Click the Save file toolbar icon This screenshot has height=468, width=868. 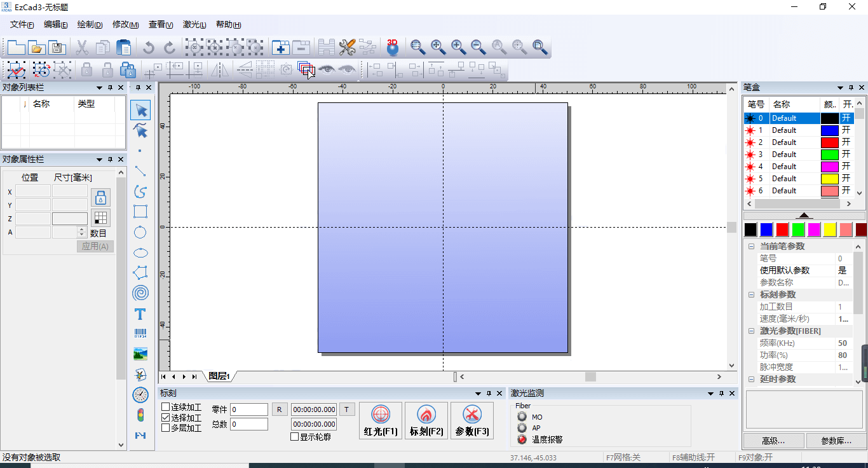tap(58, 48)
